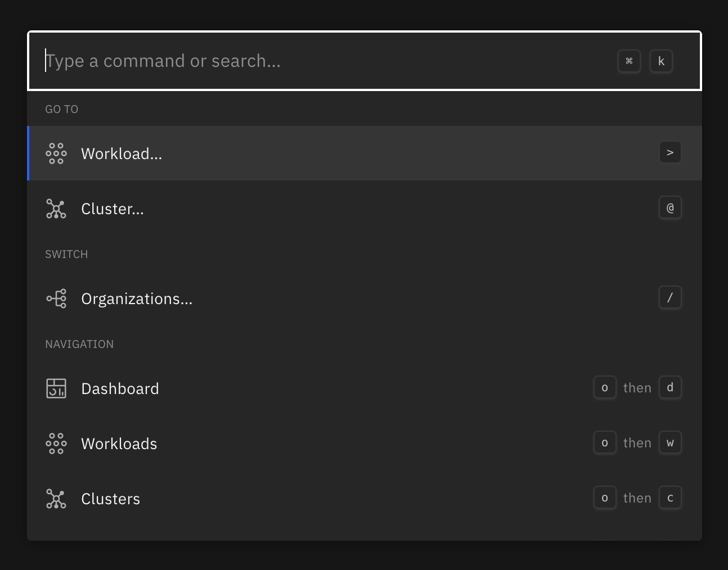Click the Dashboard layout icon

point(56,388)
